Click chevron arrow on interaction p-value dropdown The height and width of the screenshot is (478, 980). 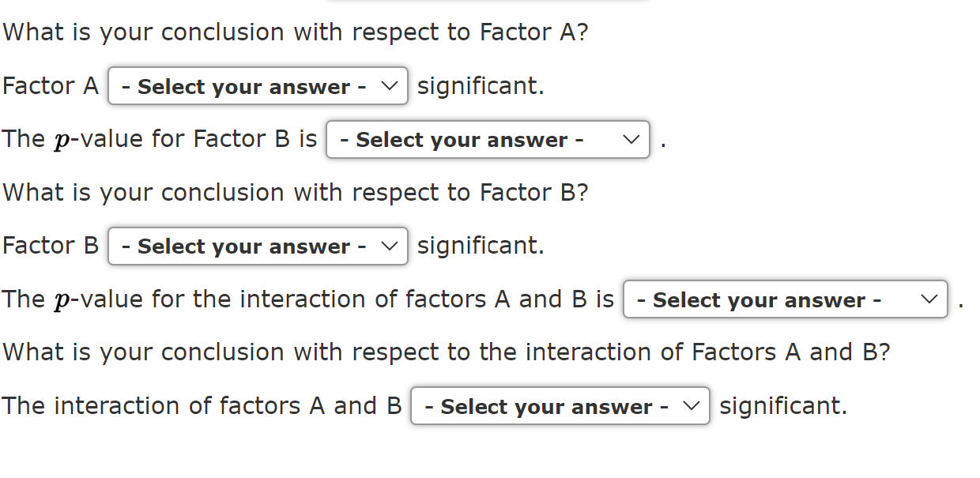click(928, 300)
